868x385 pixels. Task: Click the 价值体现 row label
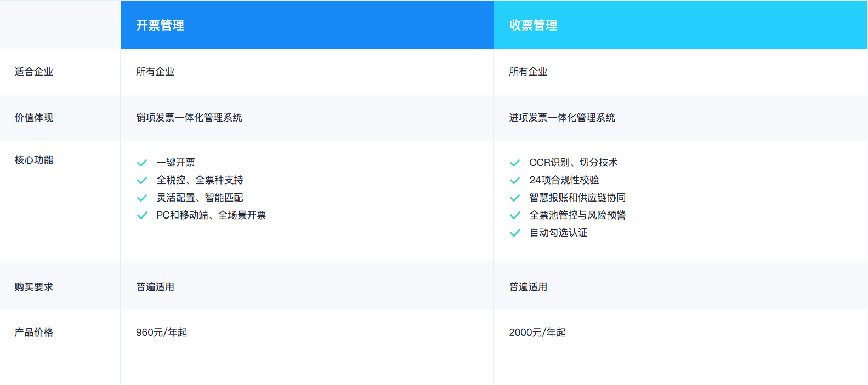34,118
